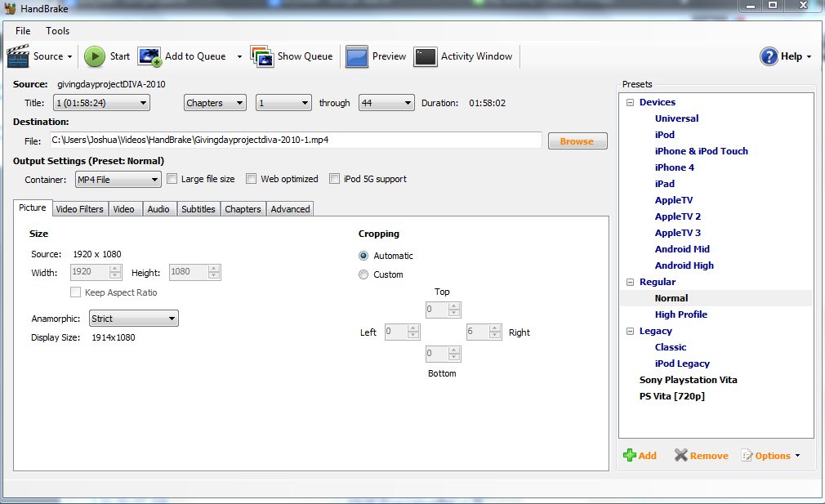Click the Remove preset label
Viewport: 825px width, 504px height.
click(709, 456)
